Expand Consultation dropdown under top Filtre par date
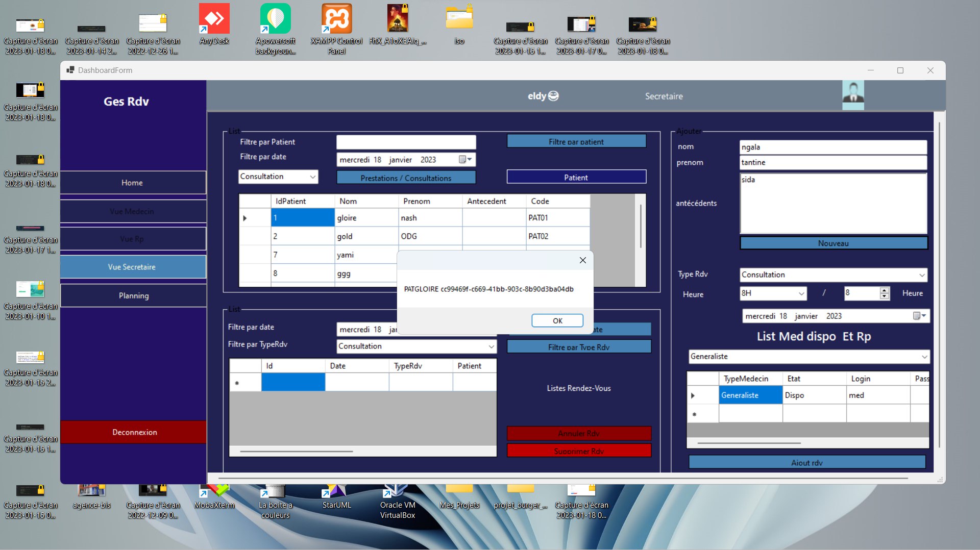The height and width of the screenshot is (550, 980). [x=312, y=177]
